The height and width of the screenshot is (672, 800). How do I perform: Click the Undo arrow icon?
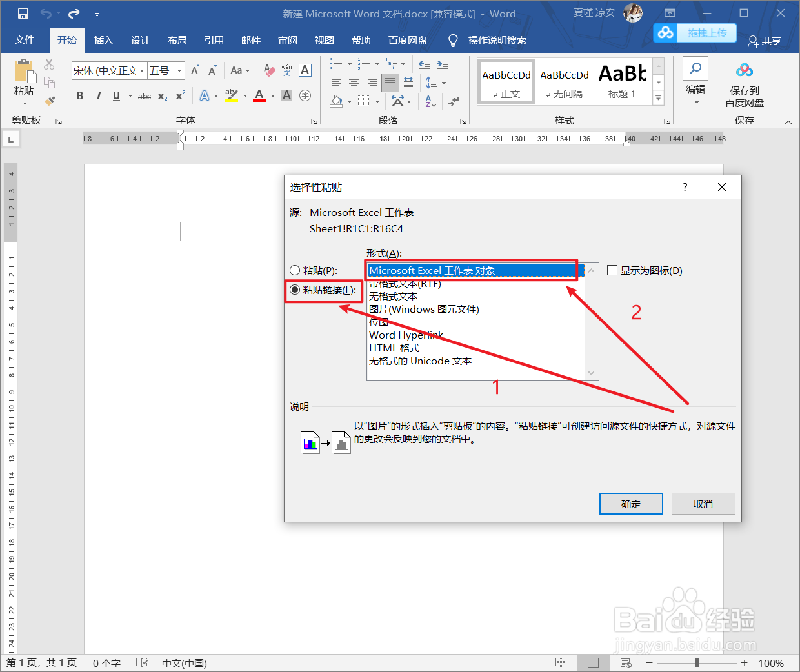pos(46,14)
